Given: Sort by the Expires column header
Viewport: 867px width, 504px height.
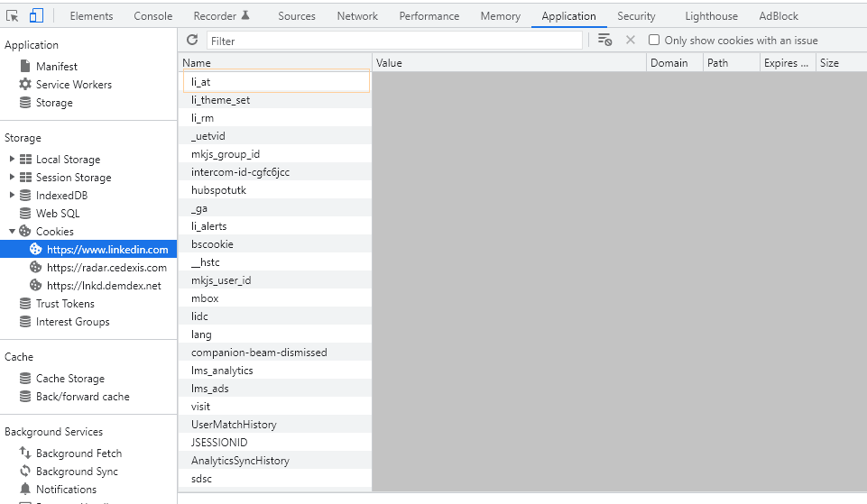Looking at the screenshot, I should 788,63.
